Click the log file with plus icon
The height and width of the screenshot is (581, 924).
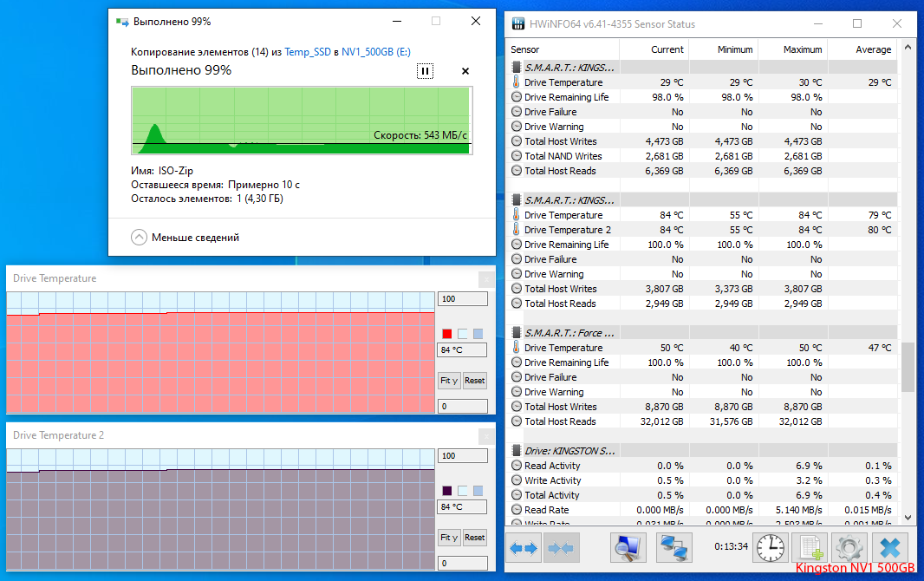[810, 549]
